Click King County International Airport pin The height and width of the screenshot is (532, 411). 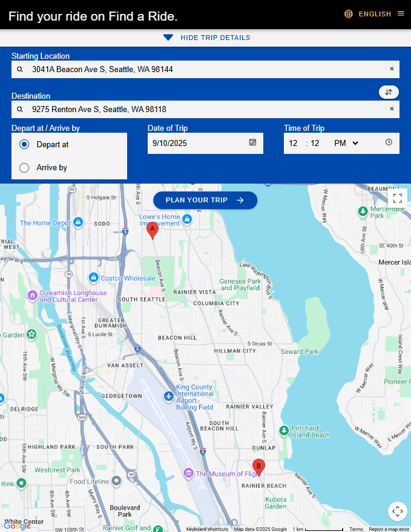pyautogui.click(x=169, y=396)
